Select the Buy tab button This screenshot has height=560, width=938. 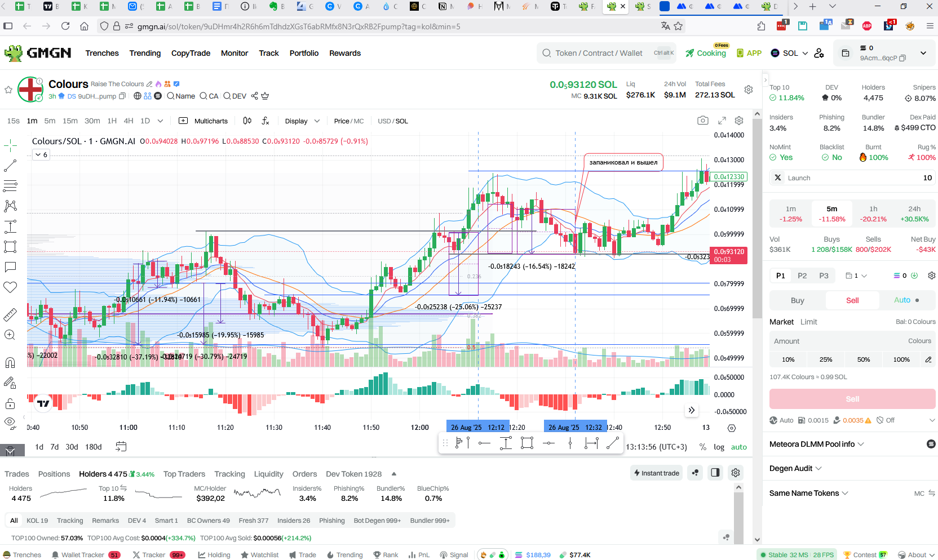[x=797, y=300]
